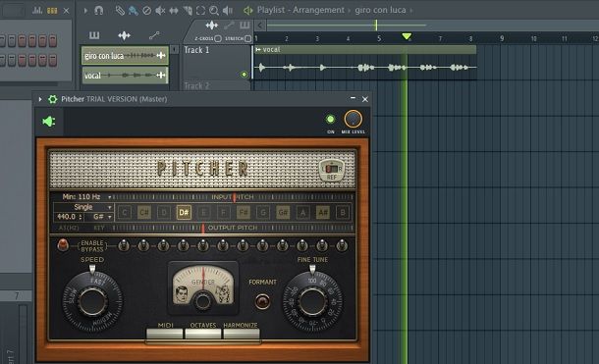Toggle the D# note button in Pitcher
The height and width of the screenshot is (364, 599).
coord(184,213)
